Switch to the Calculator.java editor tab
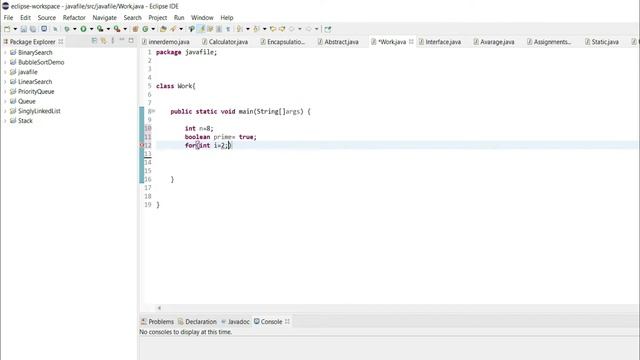Screen dimensions: 640x360 [x=225, y=42]
